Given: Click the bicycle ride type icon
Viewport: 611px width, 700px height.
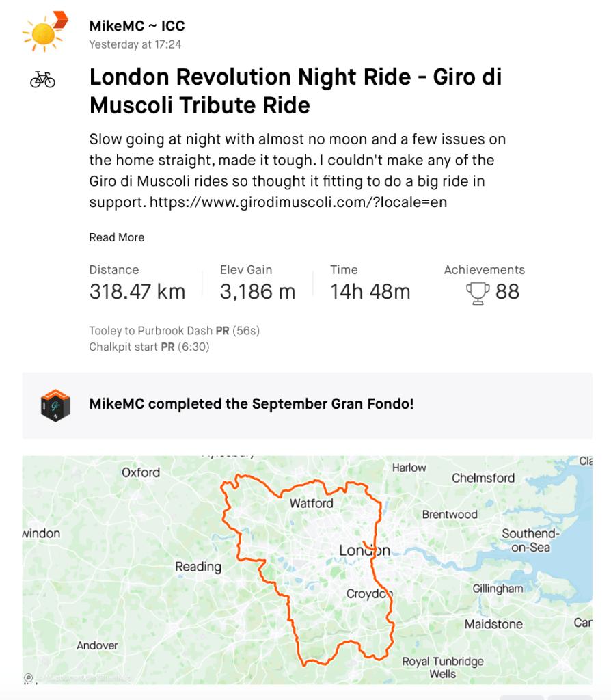Looking at the screenshot, I should pos(42,81).
